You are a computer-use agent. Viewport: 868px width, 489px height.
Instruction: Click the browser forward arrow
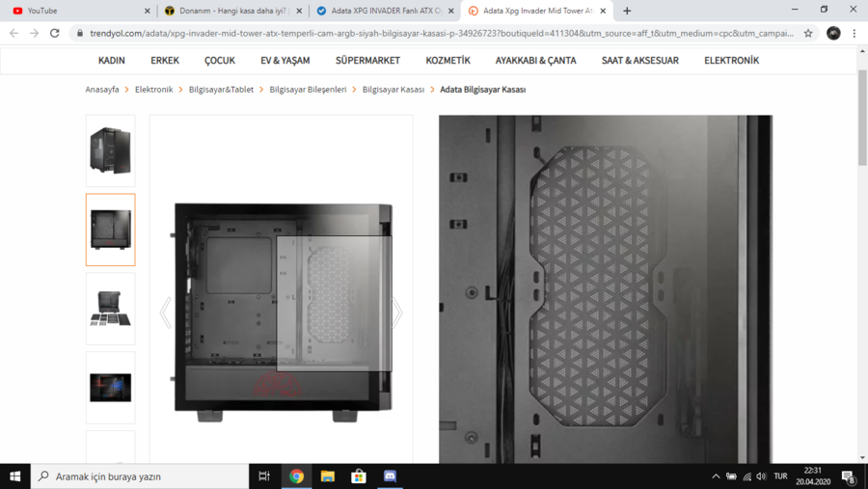[35, 33]
